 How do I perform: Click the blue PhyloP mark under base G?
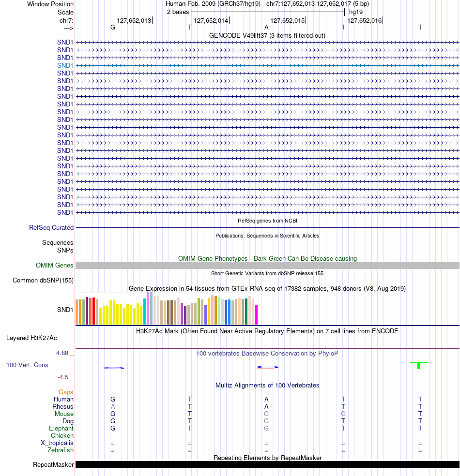[114, 368]
